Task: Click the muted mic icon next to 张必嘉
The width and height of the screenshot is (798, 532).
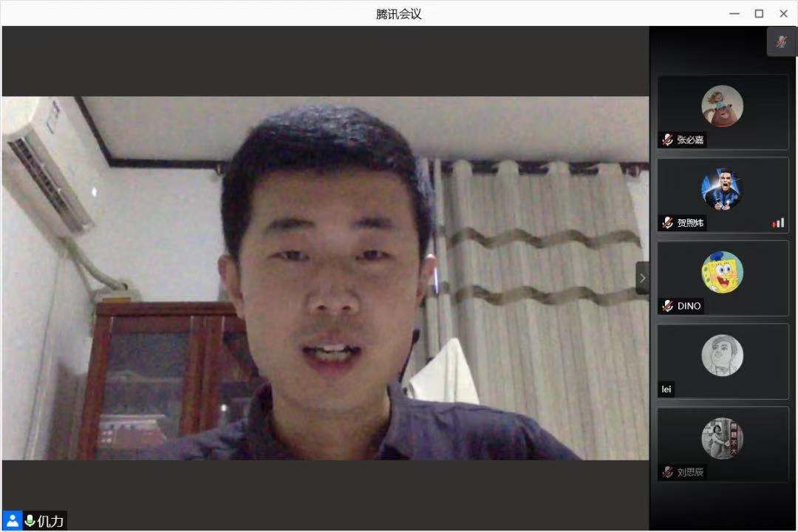Action: pyautogui.click(x=668, y=140)
